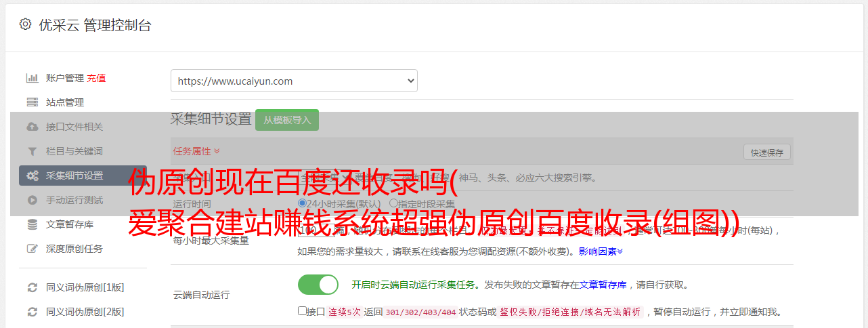Click the 301/302/403/404 status code text
Viewport: 868px width, 328px height.
click(x=420, y=312)
